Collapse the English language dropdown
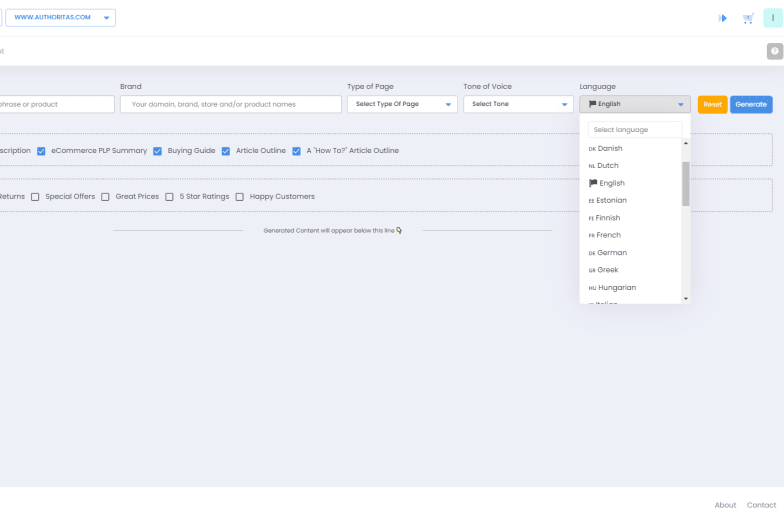 click(x=634, y=104)
